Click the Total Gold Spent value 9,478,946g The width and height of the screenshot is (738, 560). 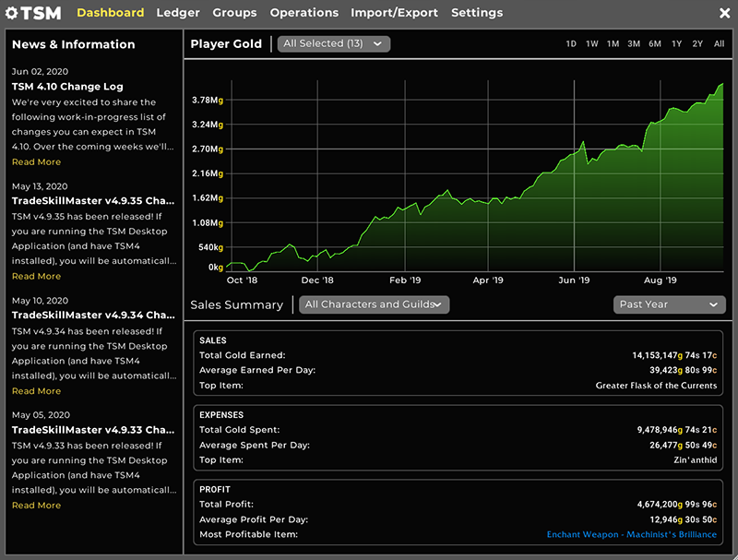tap(677, 430)
